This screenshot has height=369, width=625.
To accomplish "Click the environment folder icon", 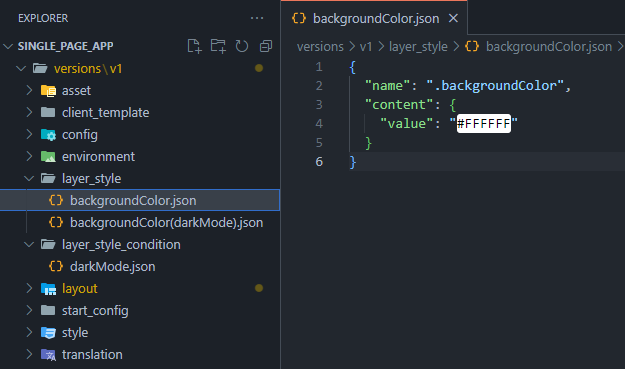I will [x=48, y=157].
